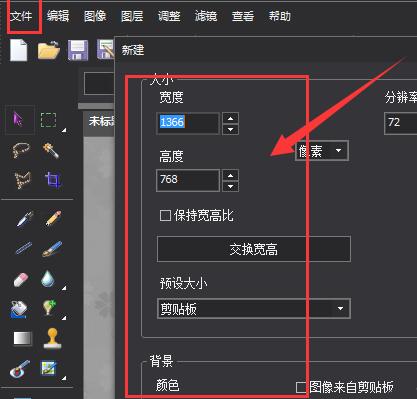This screenshot has width=417, height=399.
Task: Select the diagonal line tool
Action: [x=24, y=249]
